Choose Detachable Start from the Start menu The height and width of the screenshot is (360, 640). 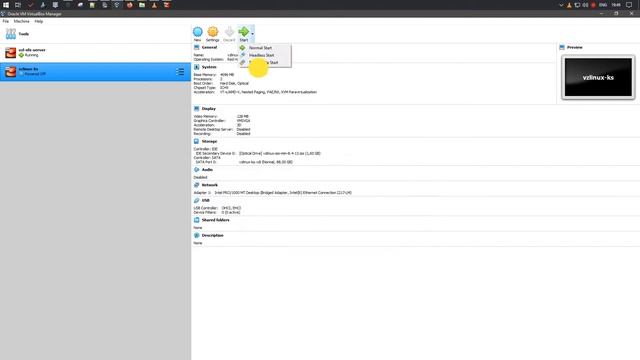pos(265,62)
